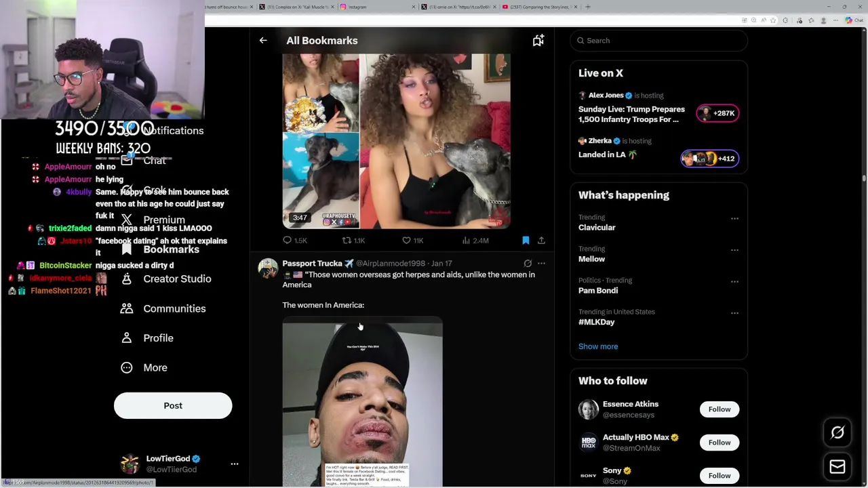This screenshot has width=868, height=488.
Task: Join Zherka live with +412 listeners
Action: coord(709,159)
